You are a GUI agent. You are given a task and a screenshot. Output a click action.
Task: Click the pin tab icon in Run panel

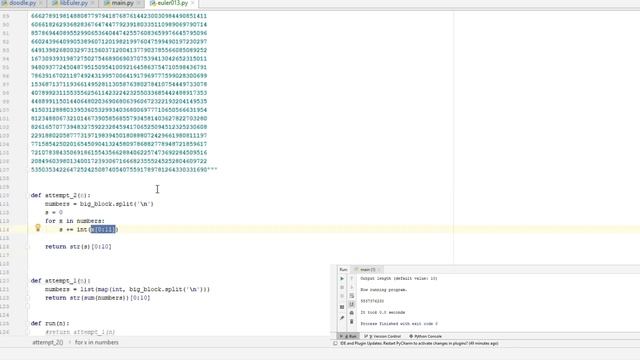[x=342, y=318]
